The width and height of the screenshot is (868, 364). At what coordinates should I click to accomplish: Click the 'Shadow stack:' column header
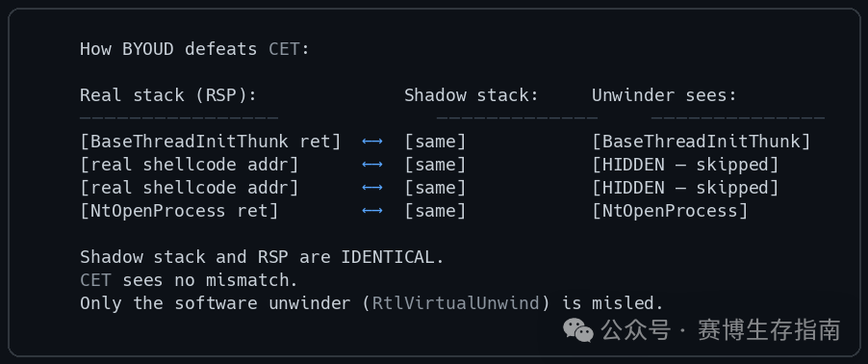tap(472, 95)
